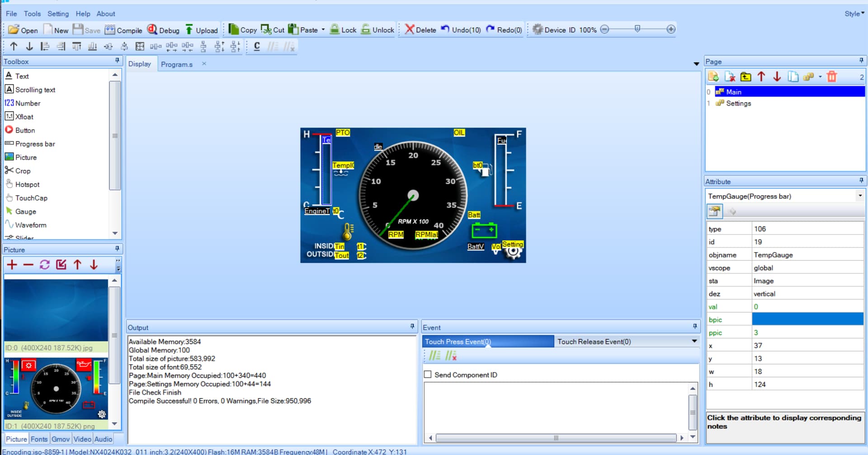Lock the selected component
Screen dimensions: 868x455
[x=344, y=30]
